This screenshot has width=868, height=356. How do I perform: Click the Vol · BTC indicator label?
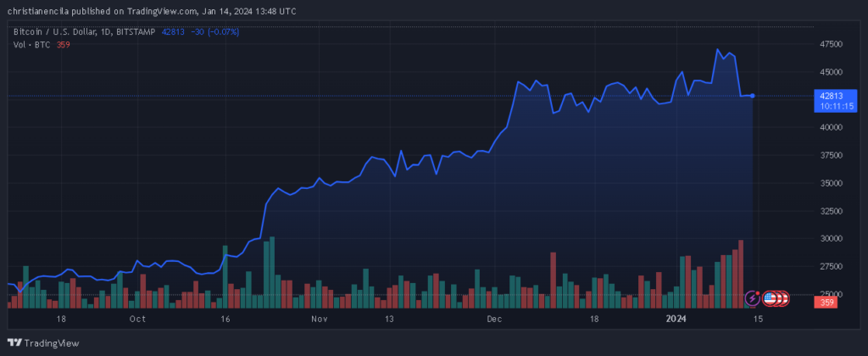tap(31, 45)
